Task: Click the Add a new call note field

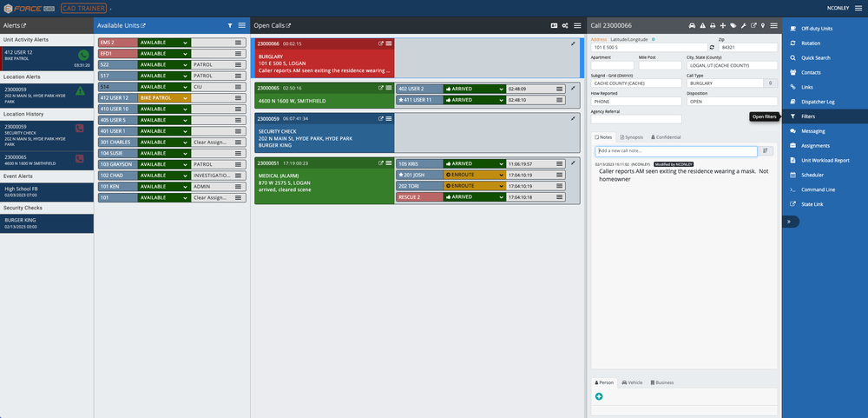Action: click(676, 151)
